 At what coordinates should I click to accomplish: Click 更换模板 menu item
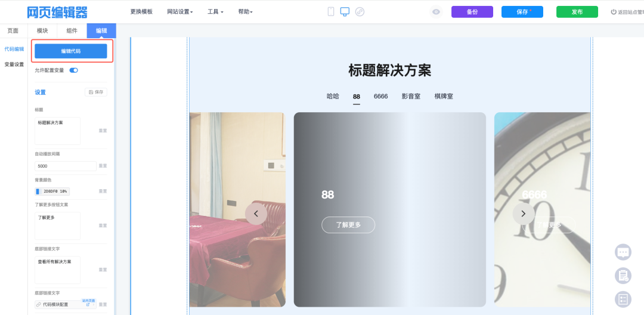[141, 12]
